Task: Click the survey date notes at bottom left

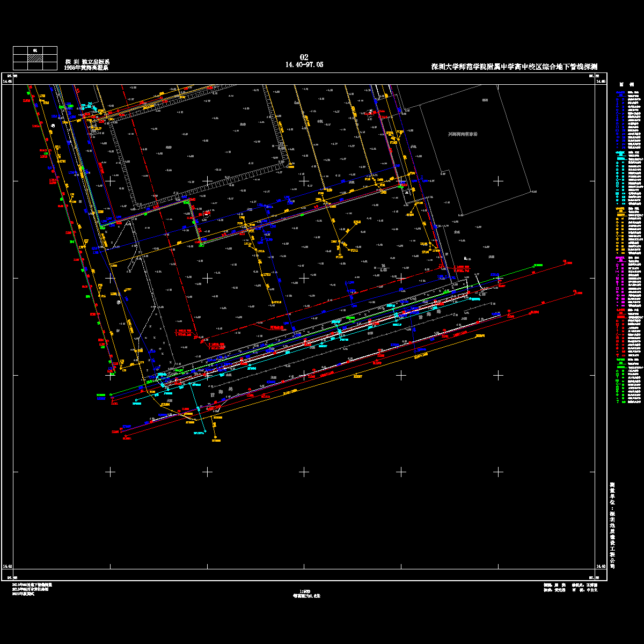Action: 32,589
